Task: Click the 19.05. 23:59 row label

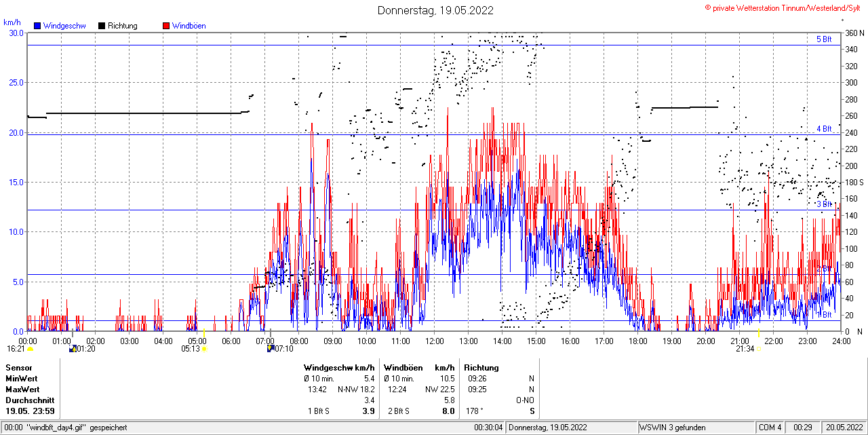Action: click(31, 411)
